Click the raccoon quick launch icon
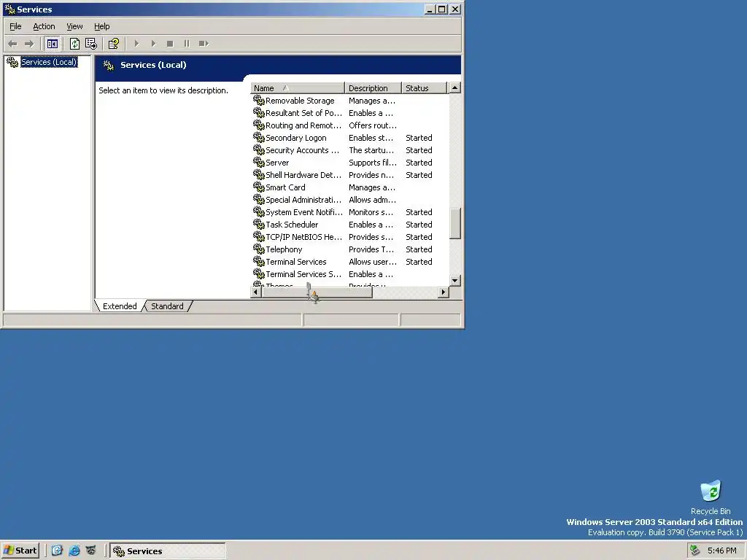The width and height of the screenshot is (747, 560). [x=90, y=551]
